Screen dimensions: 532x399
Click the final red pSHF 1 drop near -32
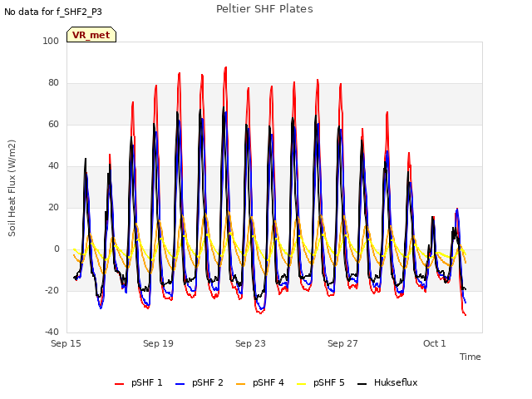(x=465, y=314)
